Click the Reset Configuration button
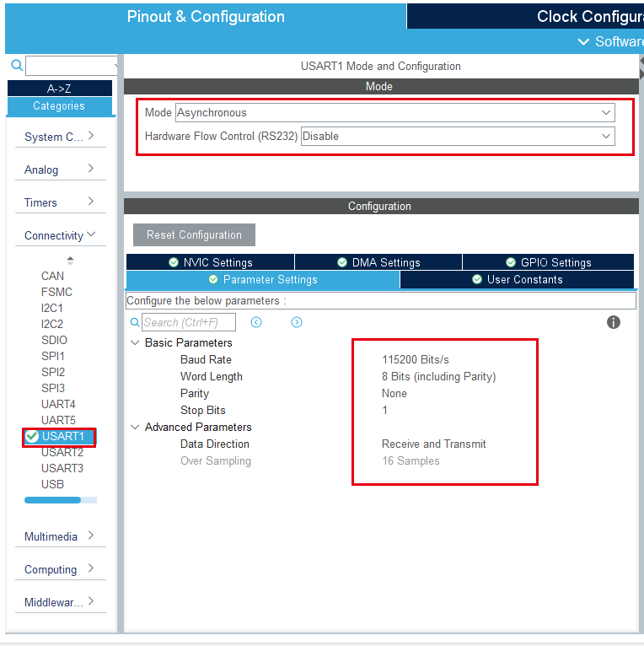The image size is (644, 646). click(x=194, y=234)
